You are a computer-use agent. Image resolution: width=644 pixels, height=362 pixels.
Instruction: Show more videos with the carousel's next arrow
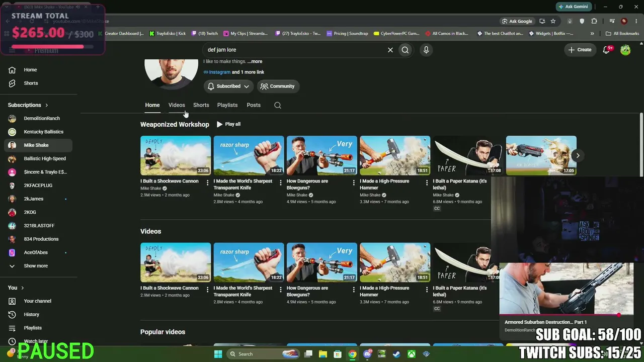pos(578,155)
